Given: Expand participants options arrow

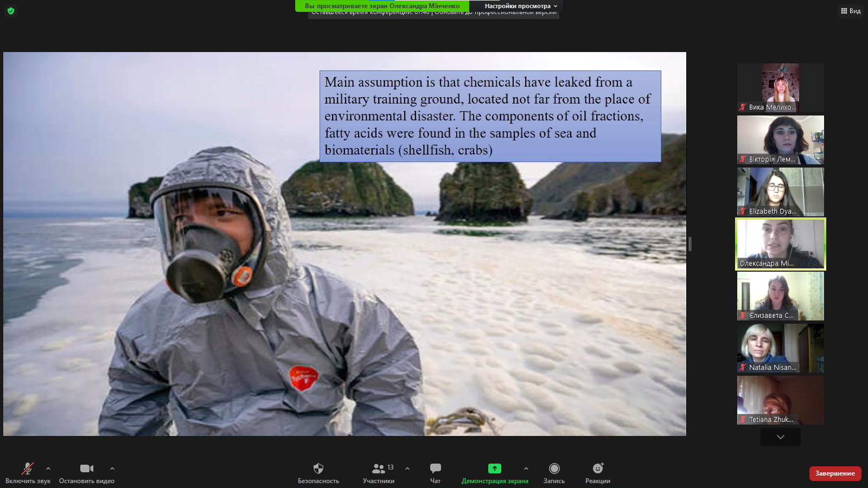Looking at the screenshot, I should coord(407,468).
